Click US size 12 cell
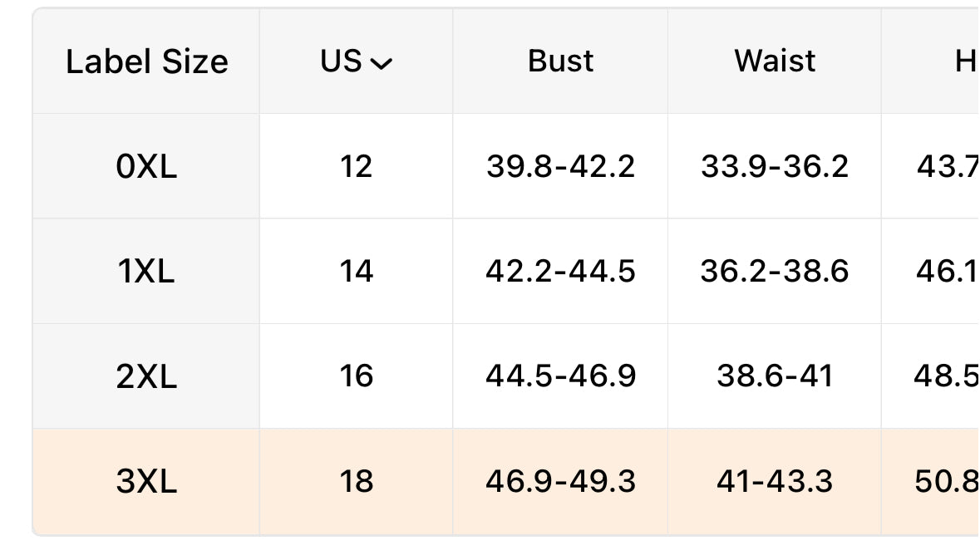 357,167
